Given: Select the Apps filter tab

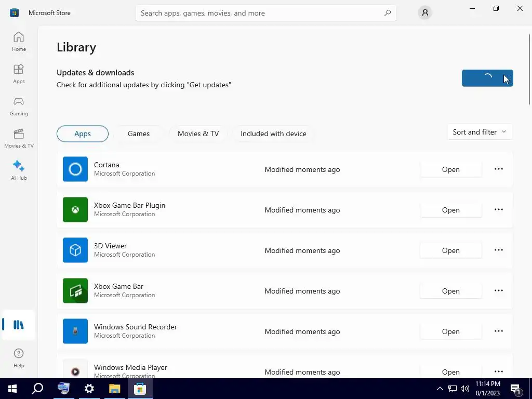Looking at the screenshot, I should click(83, 134).
